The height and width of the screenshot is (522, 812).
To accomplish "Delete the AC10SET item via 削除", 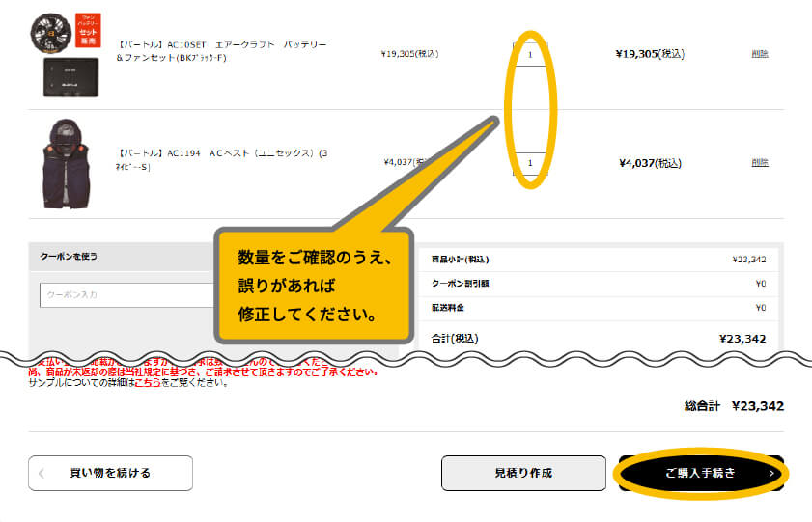I will tap(759, 54).
